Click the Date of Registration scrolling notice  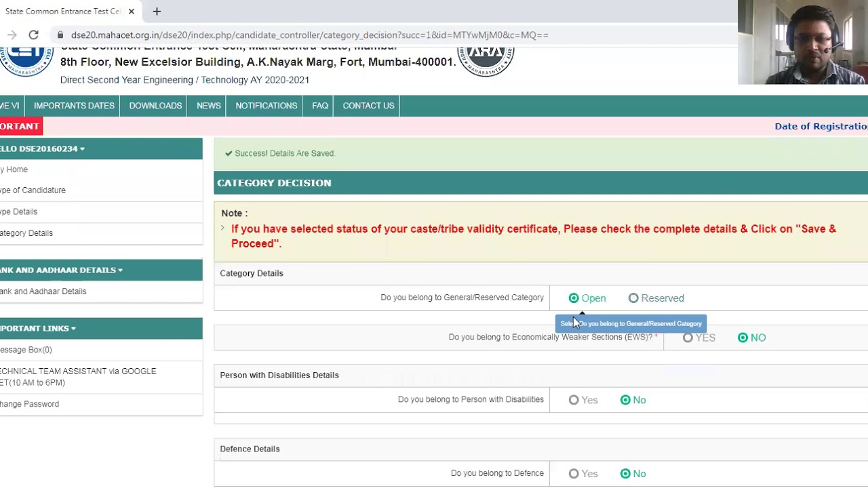[821, 126]
